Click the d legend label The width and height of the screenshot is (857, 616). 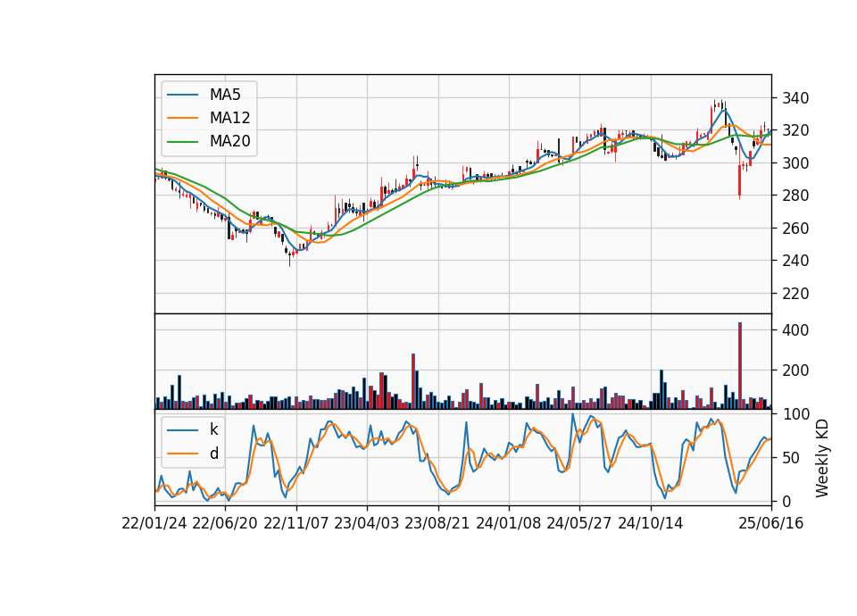[213, 454]
